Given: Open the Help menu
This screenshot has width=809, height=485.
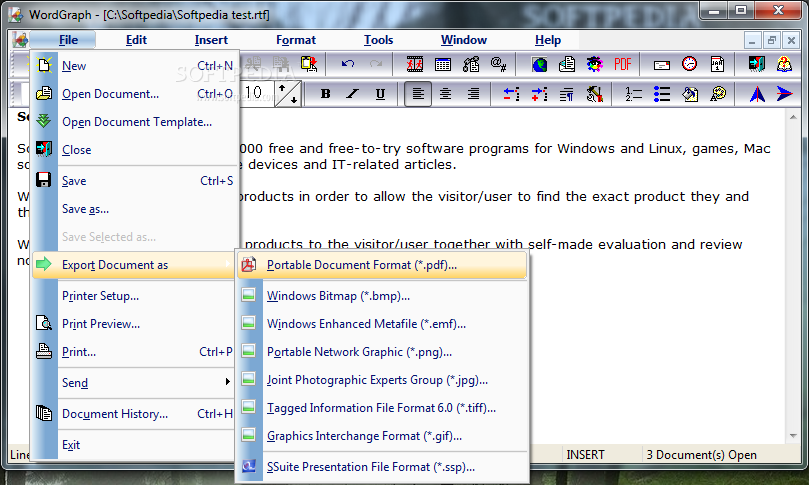Looking at the screenshot, I should 547,40.
